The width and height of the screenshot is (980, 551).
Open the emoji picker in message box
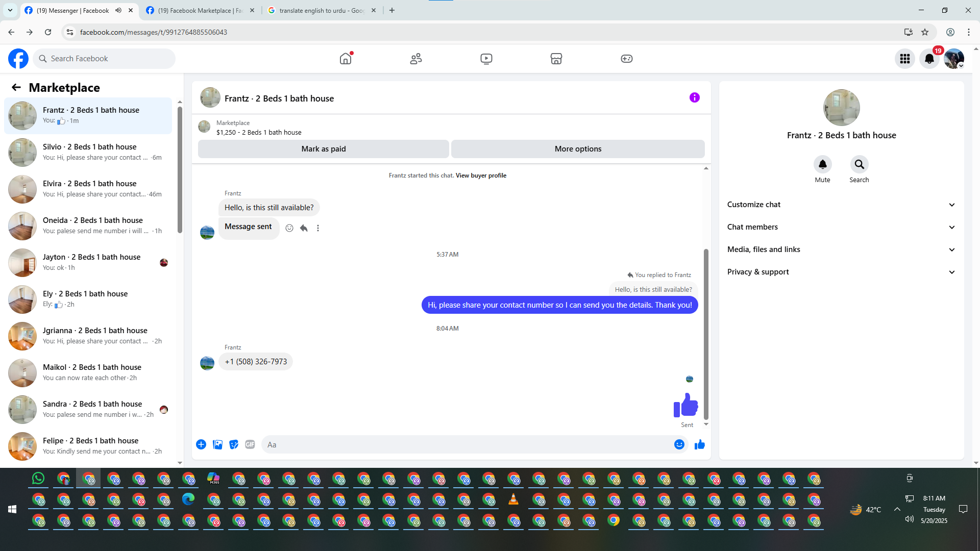coord(679,444)
